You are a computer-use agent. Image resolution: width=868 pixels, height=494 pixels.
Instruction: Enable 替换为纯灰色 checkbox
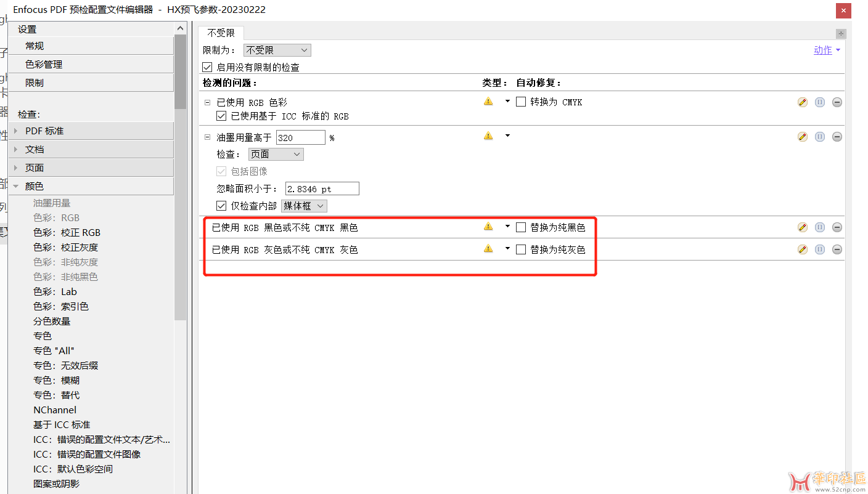pos(521,249)
